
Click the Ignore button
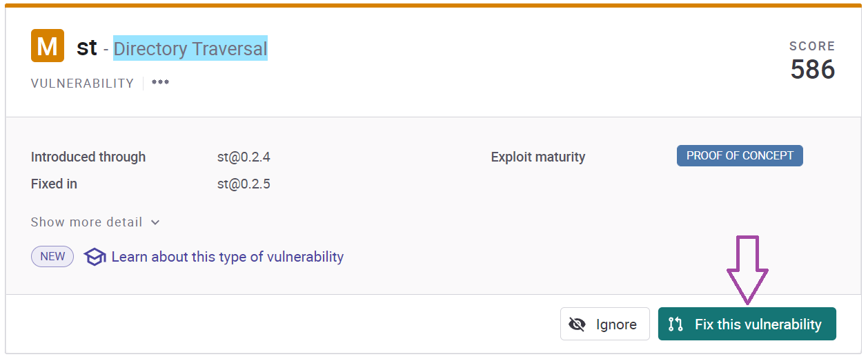point(605,324)
